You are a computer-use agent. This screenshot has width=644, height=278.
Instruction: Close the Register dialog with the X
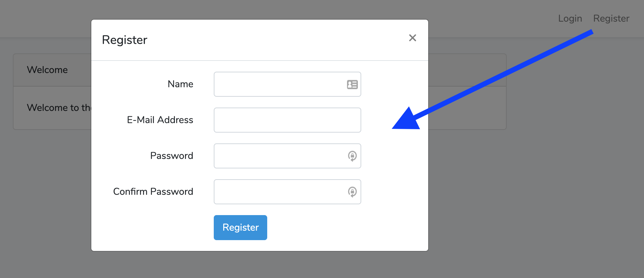tap(412, 38)
